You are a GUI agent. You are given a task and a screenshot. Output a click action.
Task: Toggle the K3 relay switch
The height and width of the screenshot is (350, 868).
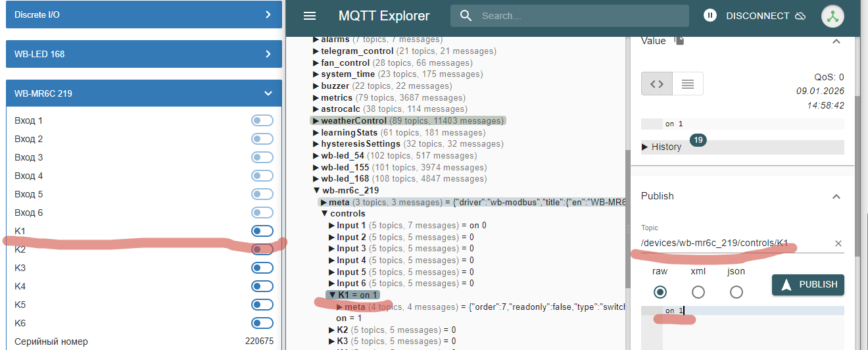pos(262,268)
